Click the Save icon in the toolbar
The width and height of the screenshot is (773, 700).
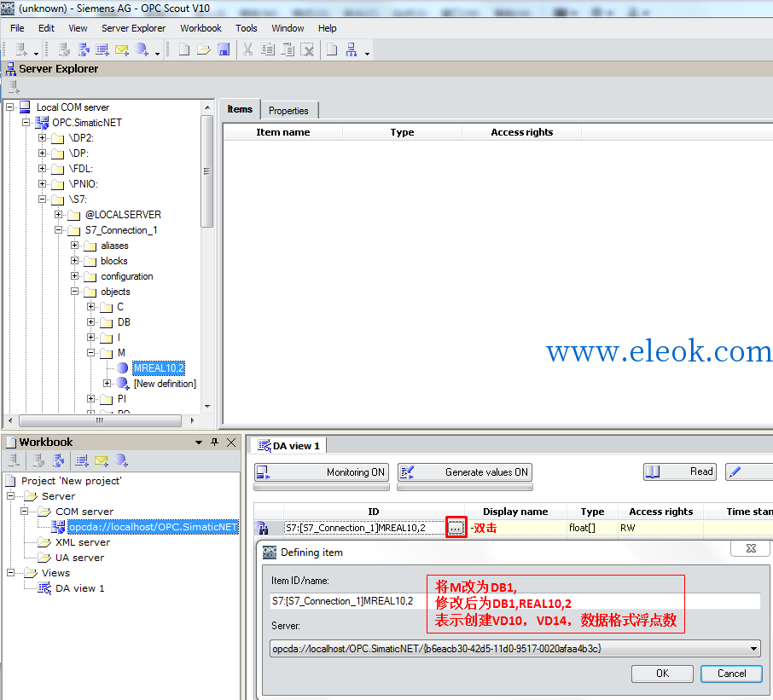point(224,49)
